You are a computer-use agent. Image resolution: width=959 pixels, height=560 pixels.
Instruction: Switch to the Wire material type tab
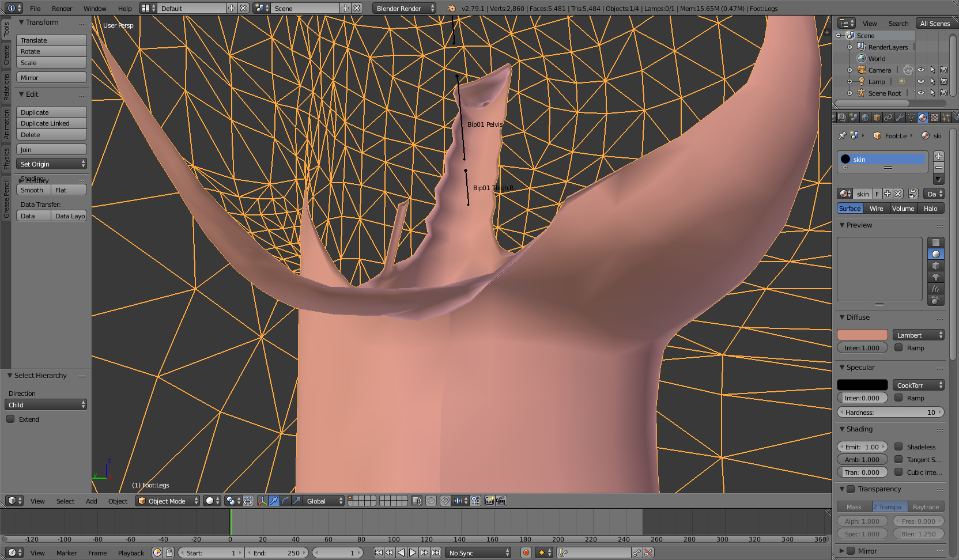point(876,209)
